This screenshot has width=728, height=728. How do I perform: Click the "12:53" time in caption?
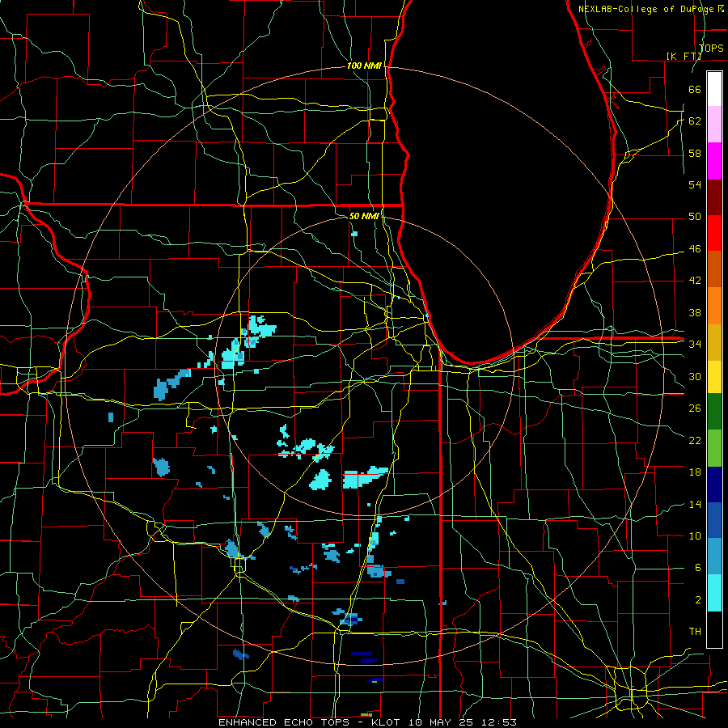click(x=500, y=722)
